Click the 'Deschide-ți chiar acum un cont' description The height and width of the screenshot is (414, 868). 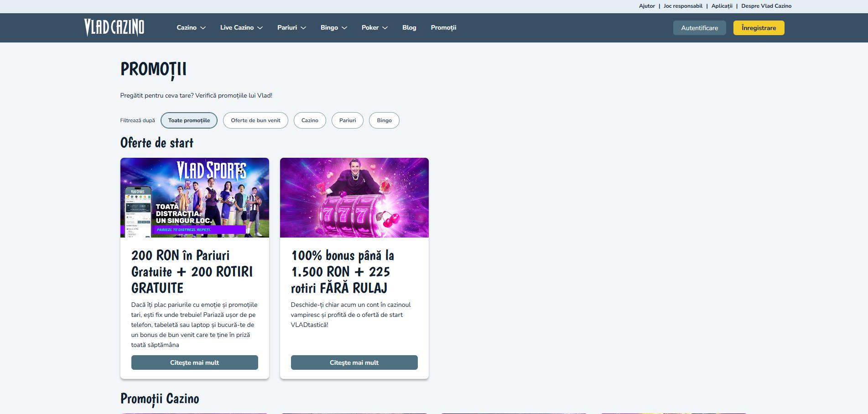click(x=351, y=315)
